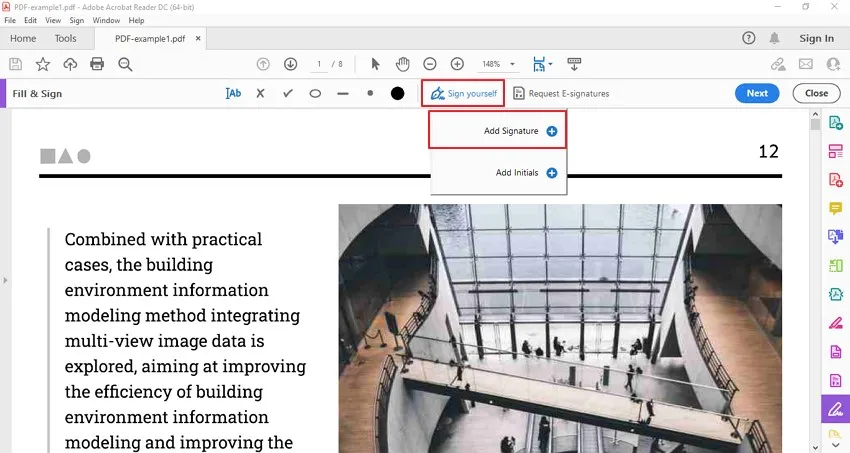
Task: Select the PDF-example1.pdf tab
Action: point(150,38)
